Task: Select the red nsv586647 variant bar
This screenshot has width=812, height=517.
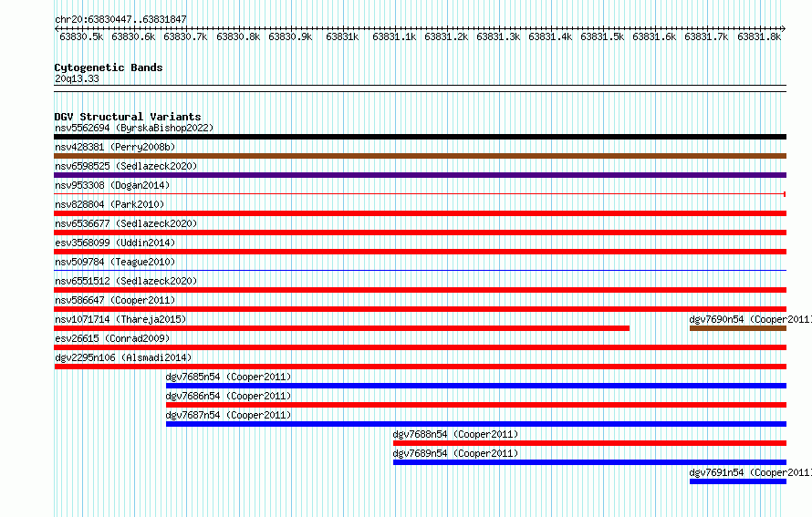Action: (x=420, y=309)
